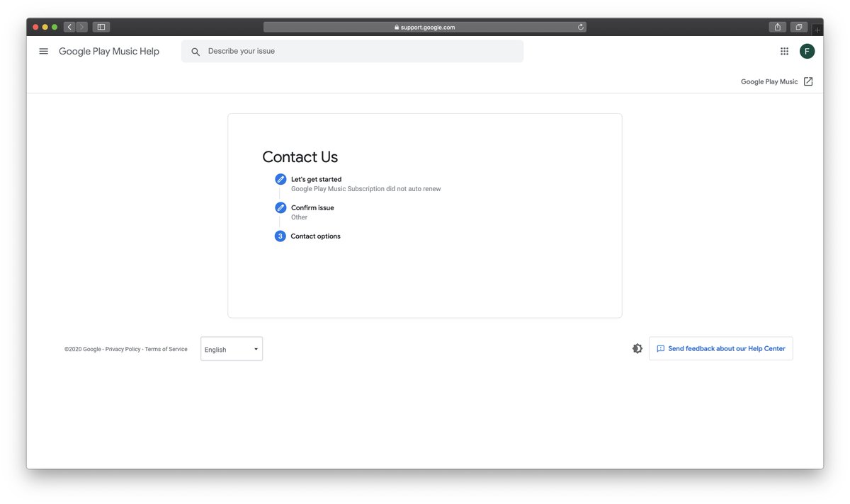Image resolution: width=850 pixels, height=504 pixels.
Task: Open the Google Play Music link
Action: pyautogui.click(x=769, y=81)
